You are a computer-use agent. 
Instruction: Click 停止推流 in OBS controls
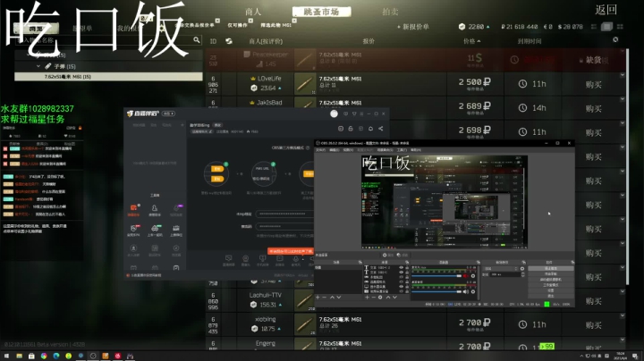[x=551, y=268]
